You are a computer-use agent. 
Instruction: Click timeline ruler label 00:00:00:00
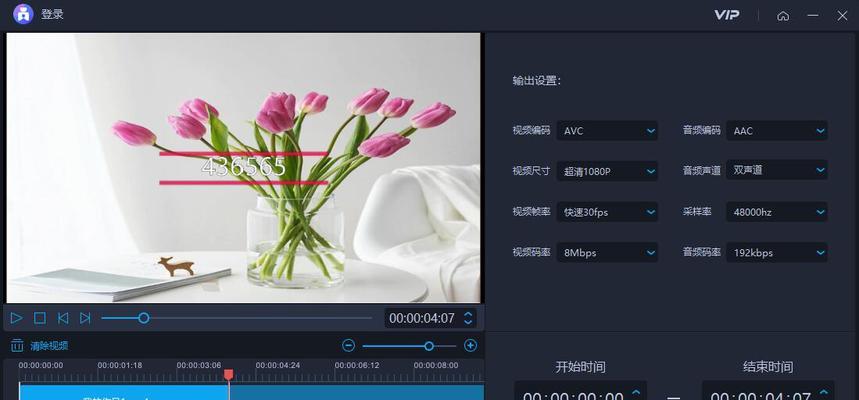coord(41,365)
